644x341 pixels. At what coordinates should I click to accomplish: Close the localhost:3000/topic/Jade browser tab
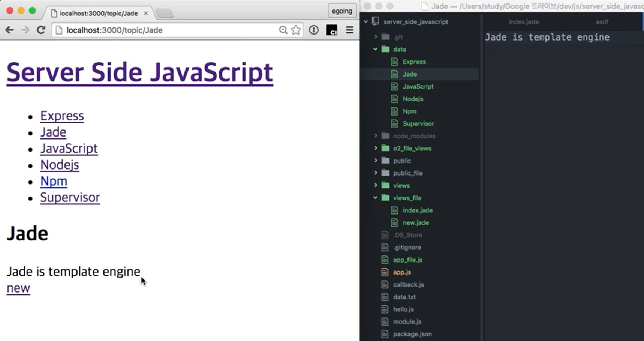click(x=146, y=13)
